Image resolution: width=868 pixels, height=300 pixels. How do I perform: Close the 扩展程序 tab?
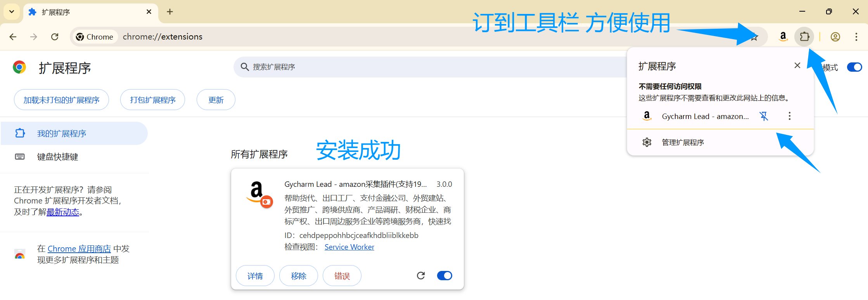[x=149, y=12]
